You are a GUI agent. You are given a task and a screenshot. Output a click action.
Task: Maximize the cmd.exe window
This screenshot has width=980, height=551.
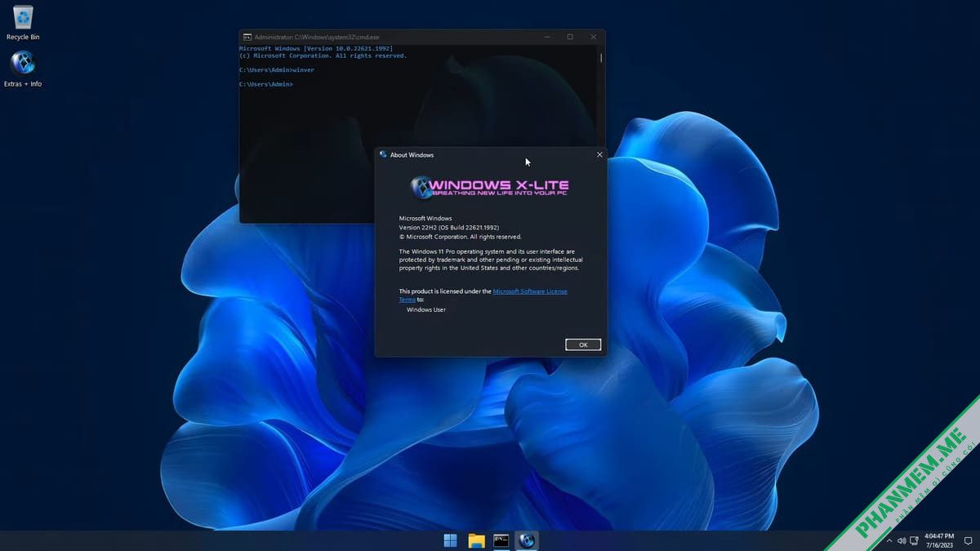point(570,37)
